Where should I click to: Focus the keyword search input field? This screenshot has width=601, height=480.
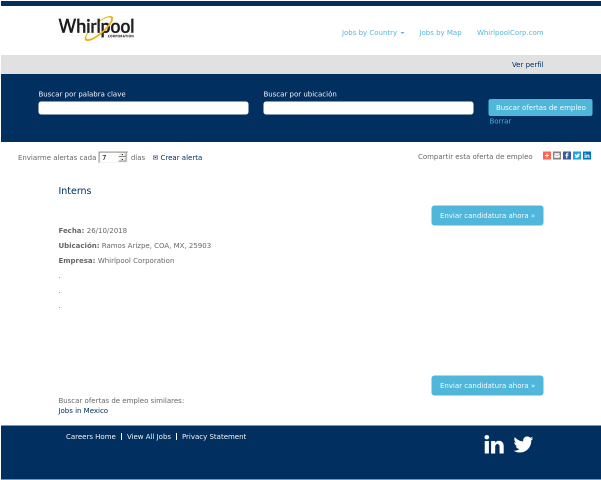tap(143, 108)
